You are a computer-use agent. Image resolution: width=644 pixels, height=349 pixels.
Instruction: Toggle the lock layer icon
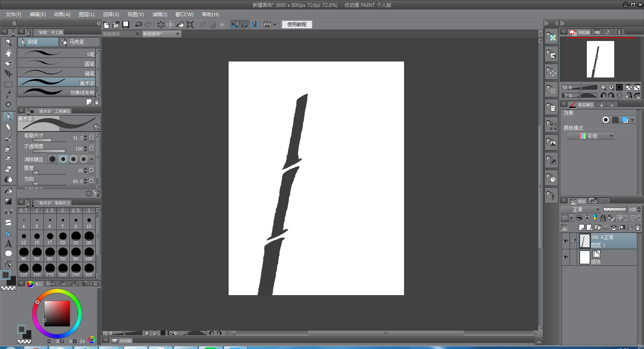603,218
